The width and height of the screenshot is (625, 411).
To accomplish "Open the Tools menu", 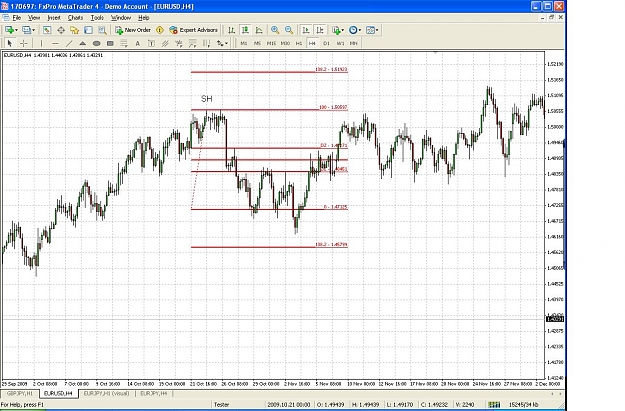I will click(97, 18).
